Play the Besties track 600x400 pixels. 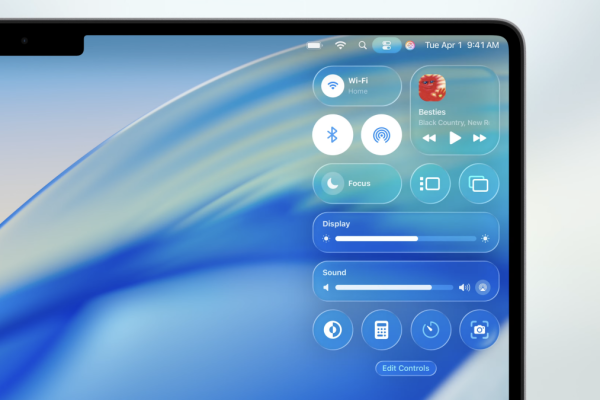[455, 138]
